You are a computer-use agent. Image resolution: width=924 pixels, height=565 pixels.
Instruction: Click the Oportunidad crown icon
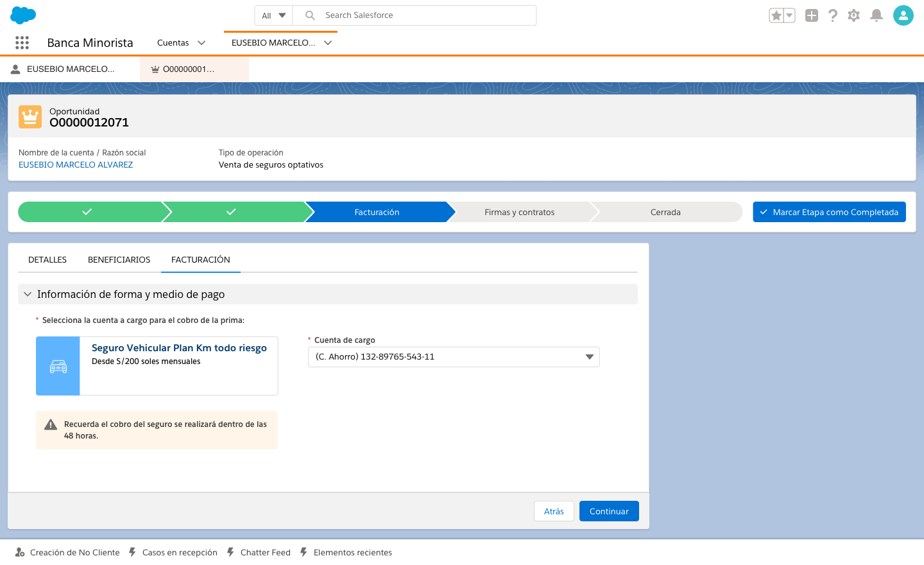click(x=30, y=117)
